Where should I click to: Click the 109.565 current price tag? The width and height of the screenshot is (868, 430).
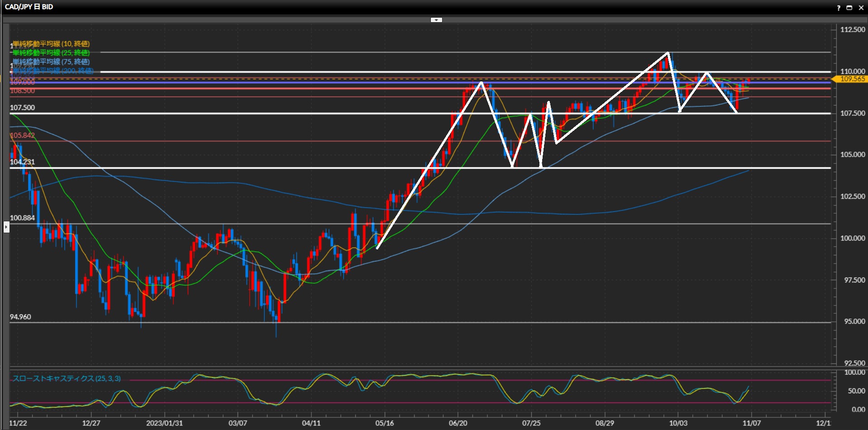point(852,79)
